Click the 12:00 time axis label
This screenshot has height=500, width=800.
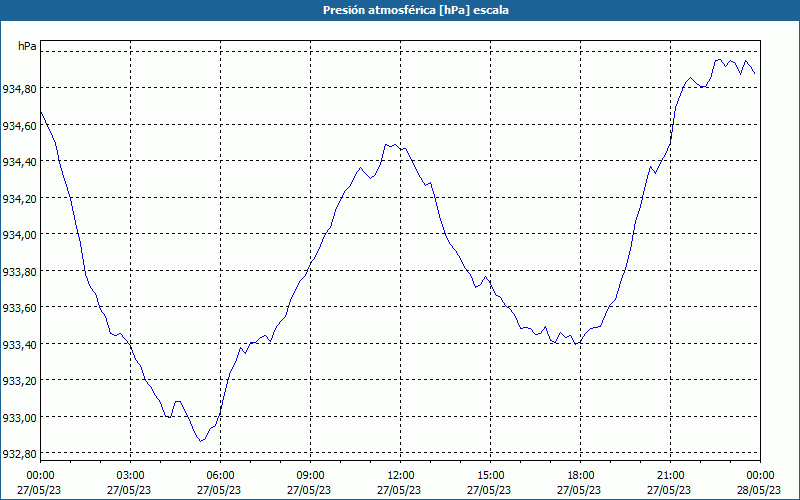pyautogui.click(x=401, y=476)
